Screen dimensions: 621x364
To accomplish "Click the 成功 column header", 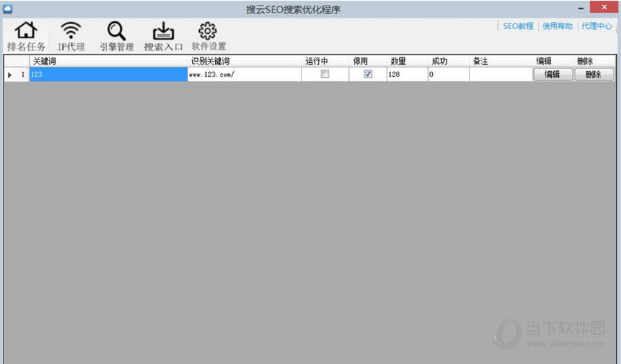I will click(449, 61).
